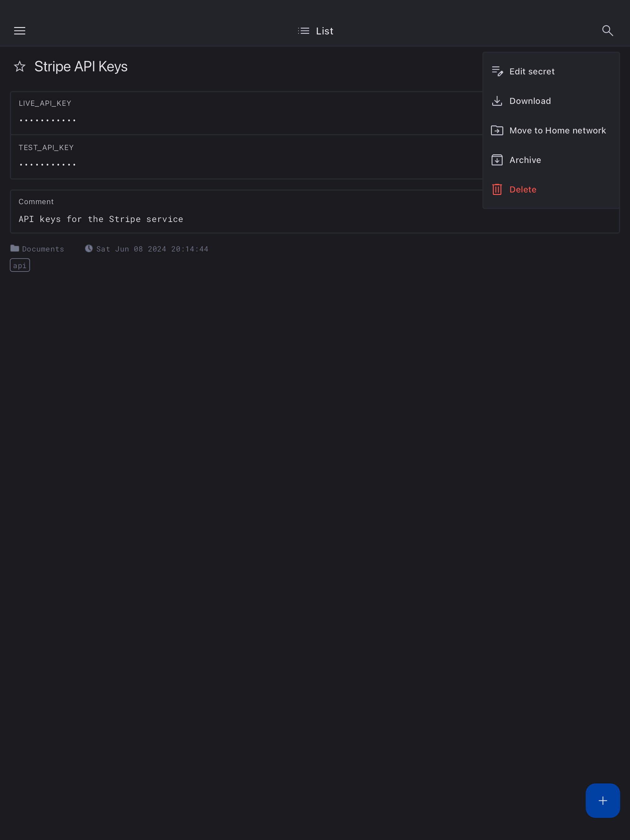Reveal the masked TEST_API_KEY value

point(48,165)
